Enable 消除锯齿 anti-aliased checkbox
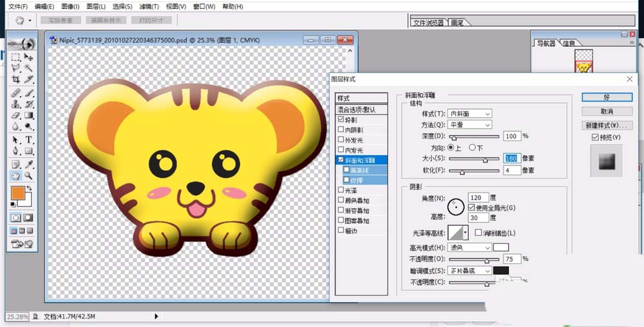The image size is (644, 327). pyautogui.click(x=478, y=232)
